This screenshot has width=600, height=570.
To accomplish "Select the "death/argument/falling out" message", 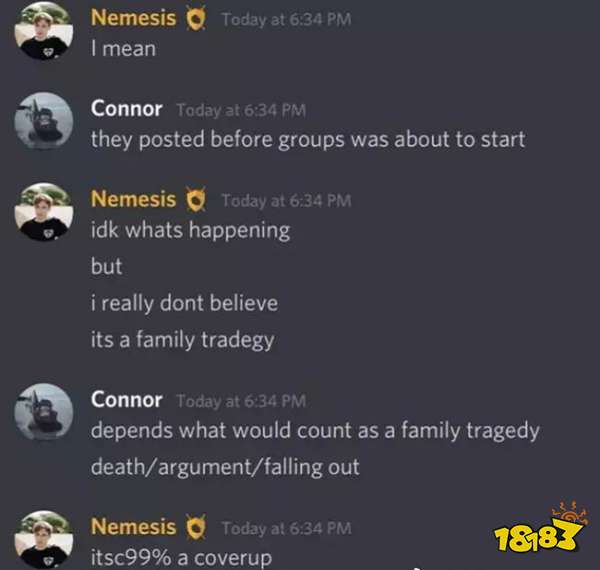I will point(225,467).
